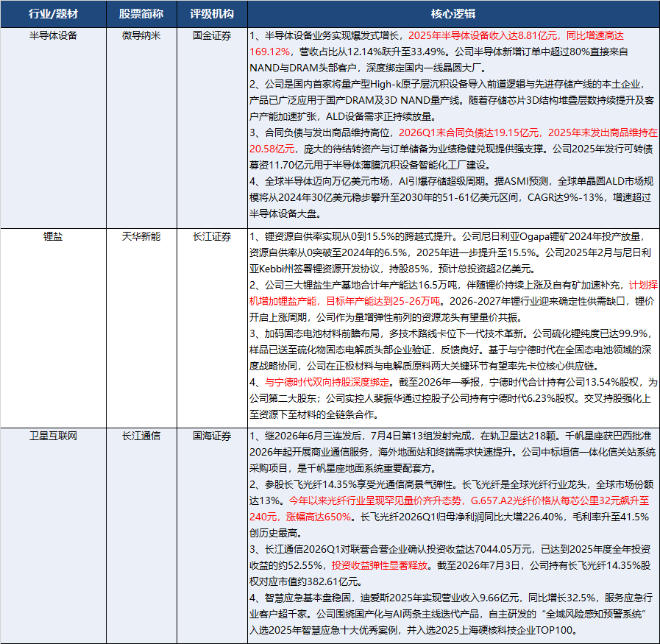Click the line starting 2、公司是国内首家将量产型High-k
The height and width of the screenshot is (644, 660).
point(447,84)
